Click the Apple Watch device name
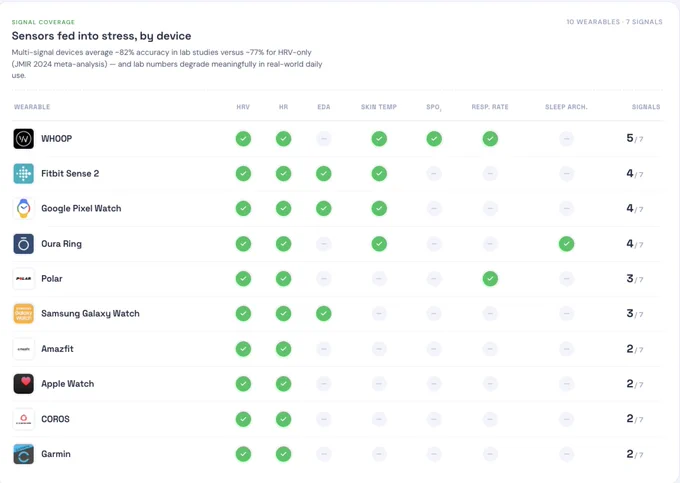Viewport: 680px width, 483px height. (x=68, y=384)
